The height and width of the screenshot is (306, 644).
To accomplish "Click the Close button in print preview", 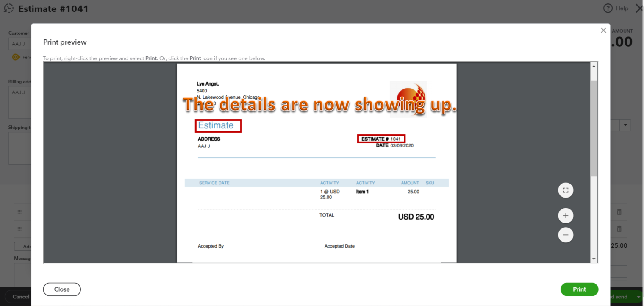I will [x=62, y=289].
